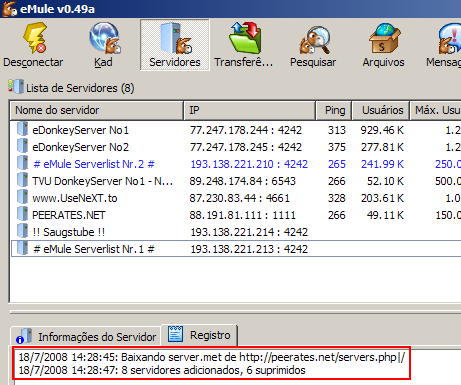Click IP 193.138.221.214 : 4242
461x385 pixels.
(x=249, y=232)
